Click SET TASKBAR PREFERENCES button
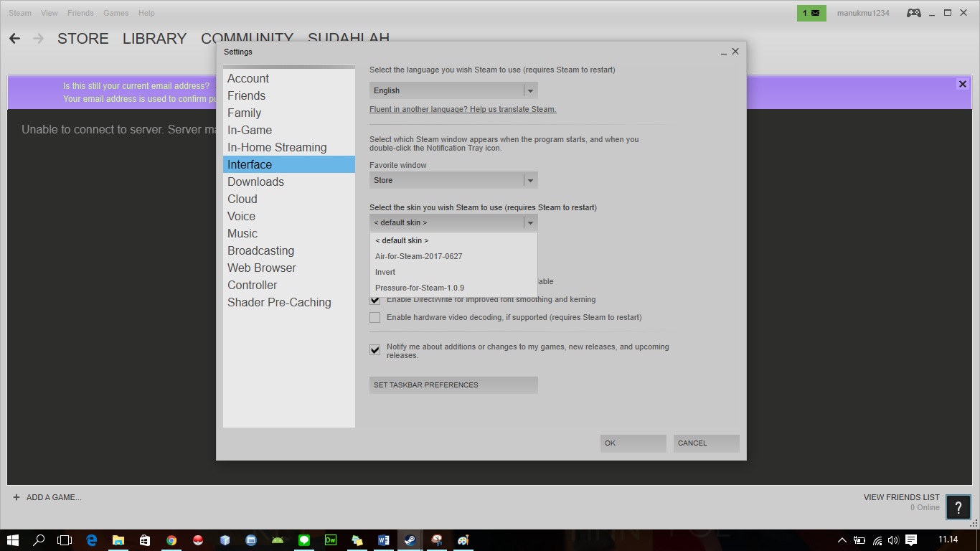Viewport: 980px width, 551px height. tap(453, 385)
